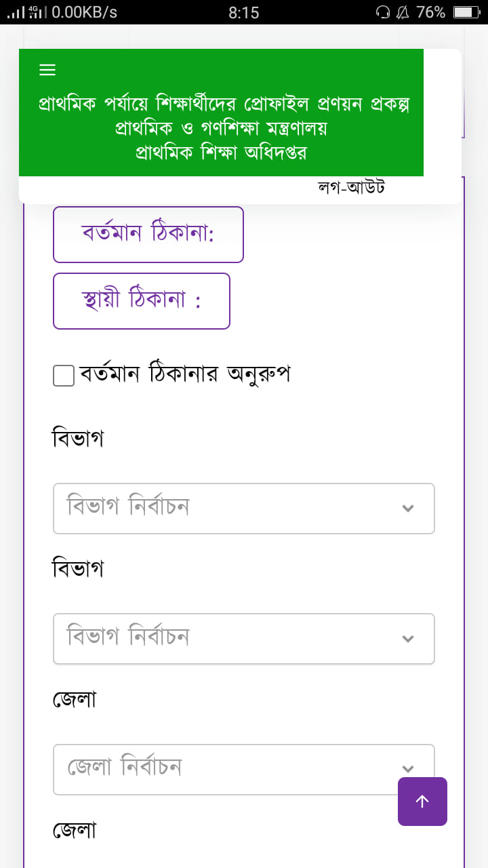Check the বর্তমান ঠিকানার অনুরুপ checkbox

click(64, 376)
